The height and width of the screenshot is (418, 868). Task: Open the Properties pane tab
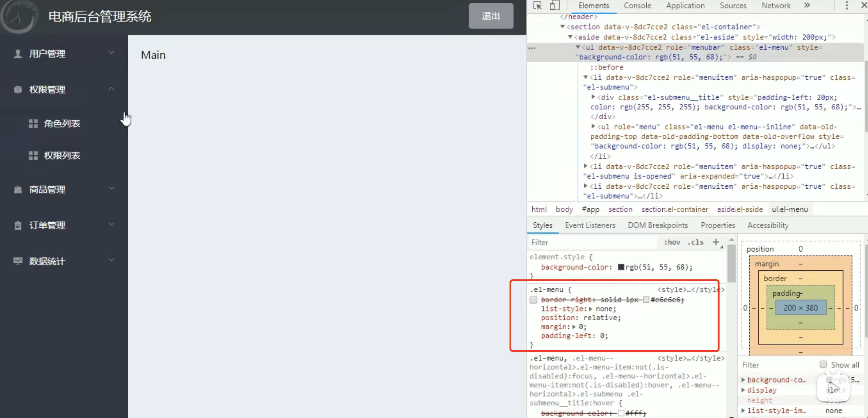tap(718, 225)
